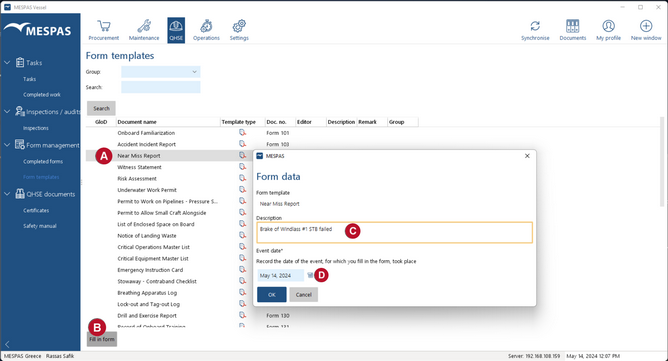Confirm Form data with OK
This screenshot has width=668, height=361.
click(x=272, y=295)
